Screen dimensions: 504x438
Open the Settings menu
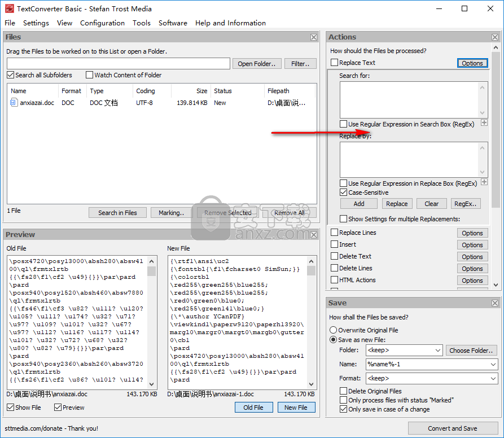36,23
